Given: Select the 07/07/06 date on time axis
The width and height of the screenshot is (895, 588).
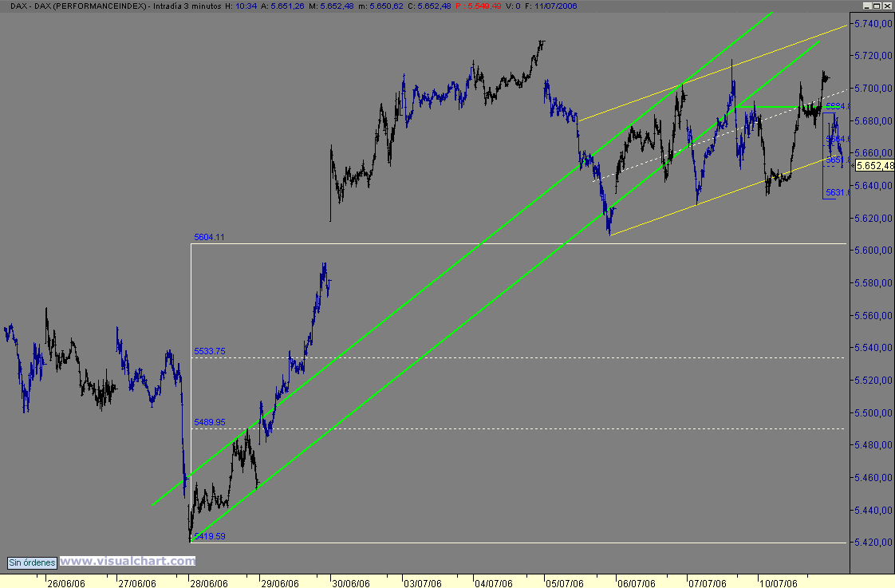Looking at the screenshot, I should click(708, 583).
